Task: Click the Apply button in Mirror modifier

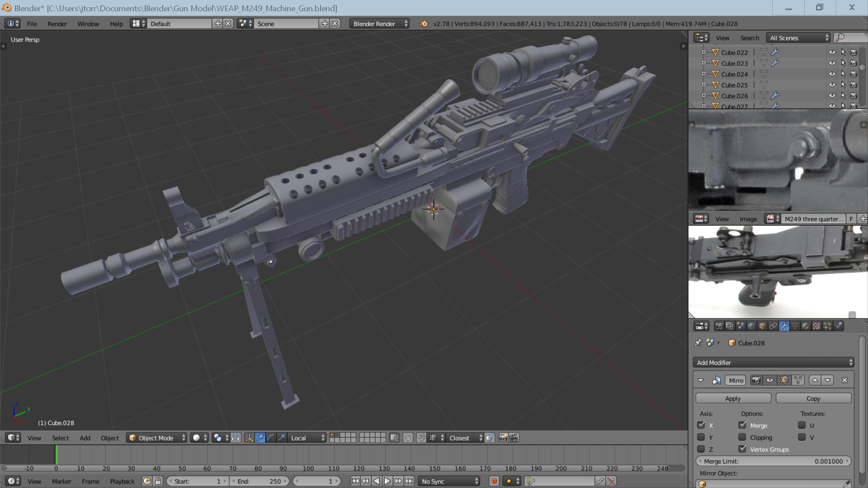Action: click(x=733, y=398)
